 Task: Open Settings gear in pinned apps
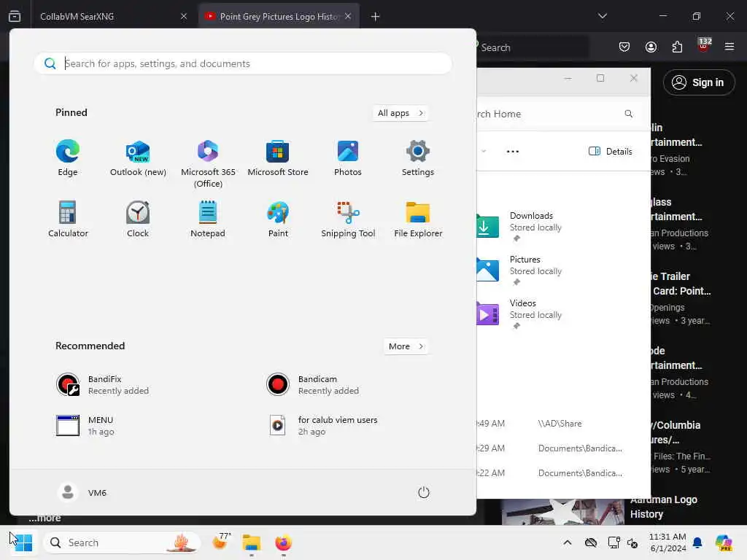418,158
